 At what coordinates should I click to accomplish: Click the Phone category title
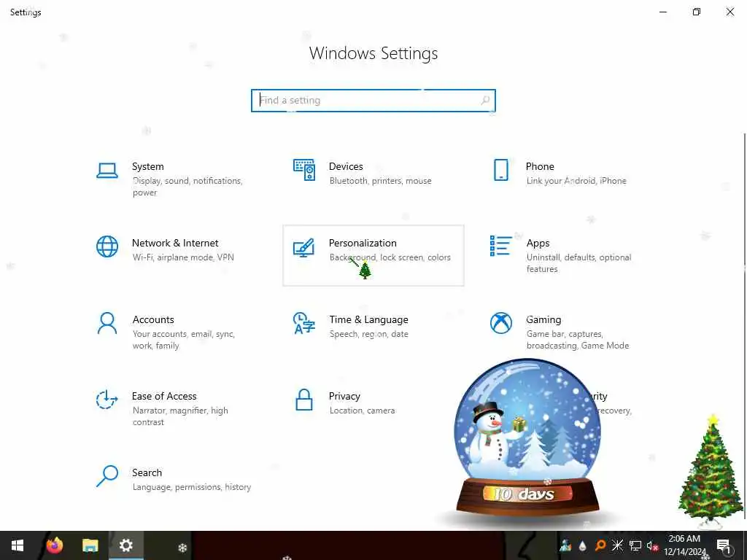[x=540, y=167]
